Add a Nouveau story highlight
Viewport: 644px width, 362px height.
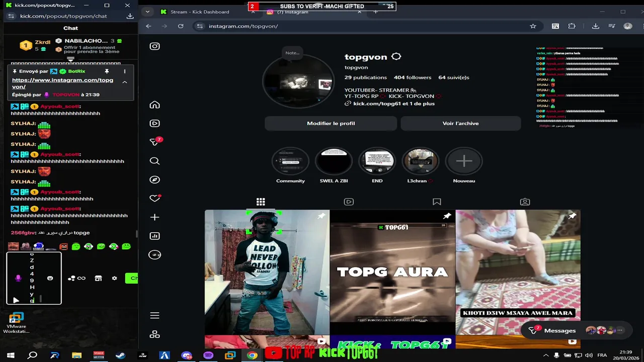(x=464, y=161)
